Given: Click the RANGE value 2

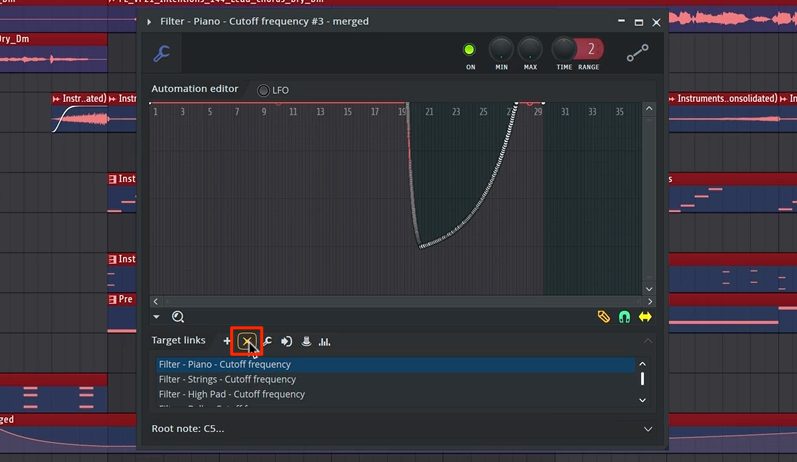Looking at the screenshot, I should [x=591, y=49].
